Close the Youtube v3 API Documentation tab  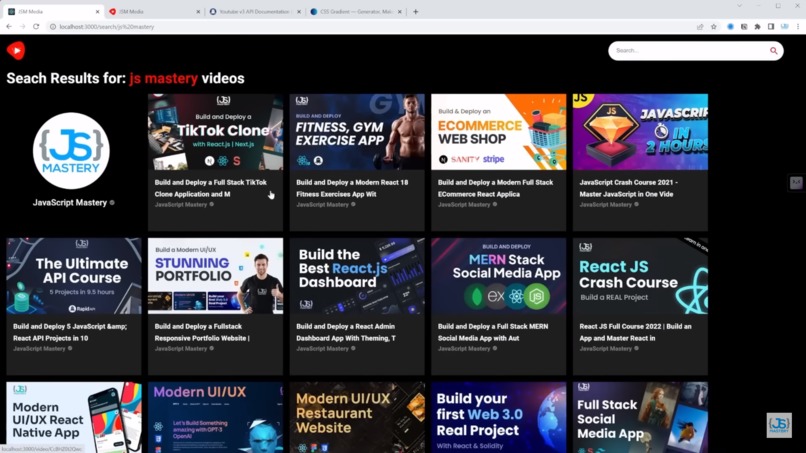(x=299, y=11)
